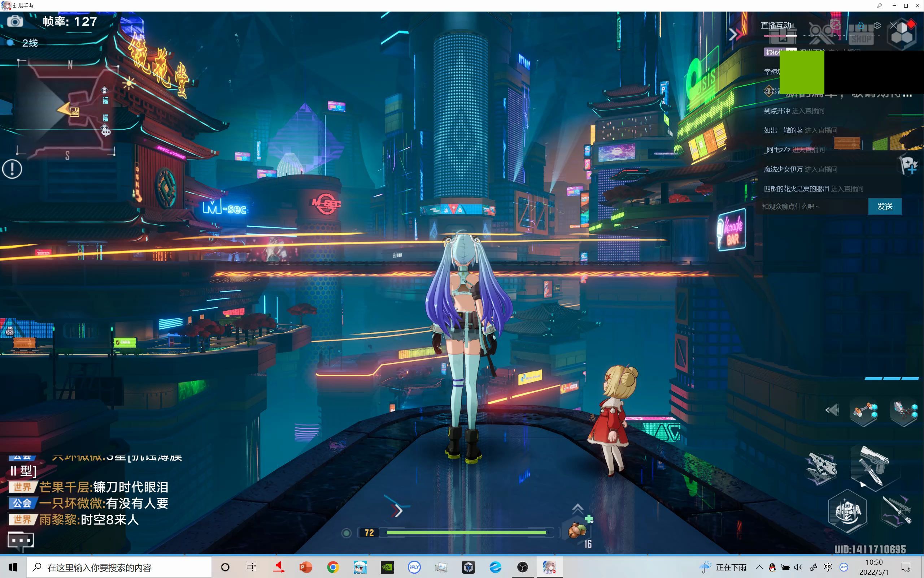Click the green plus on the food slot

[589, 519]
